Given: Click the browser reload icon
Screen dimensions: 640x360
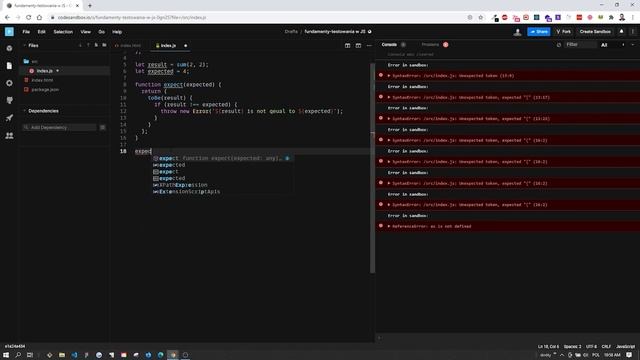Looking at the screenshot, I should (28, 18).
